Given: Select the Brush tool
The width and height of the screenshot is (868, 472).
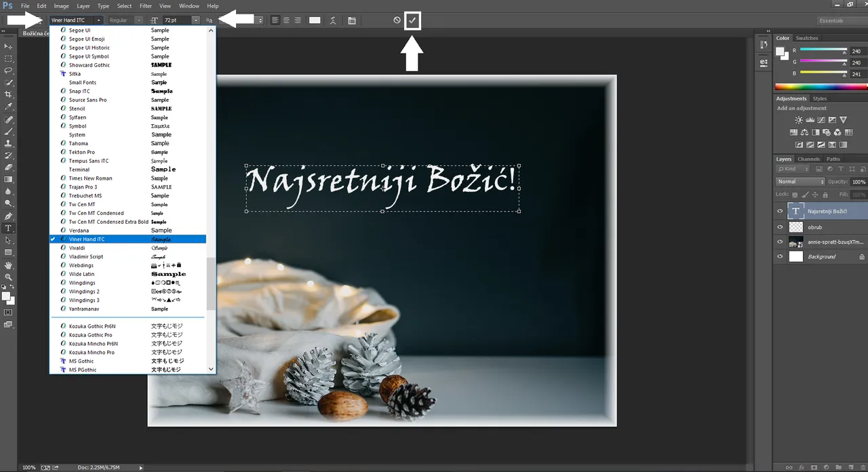Looking at the screenshot, I should (x=8, y=131).
